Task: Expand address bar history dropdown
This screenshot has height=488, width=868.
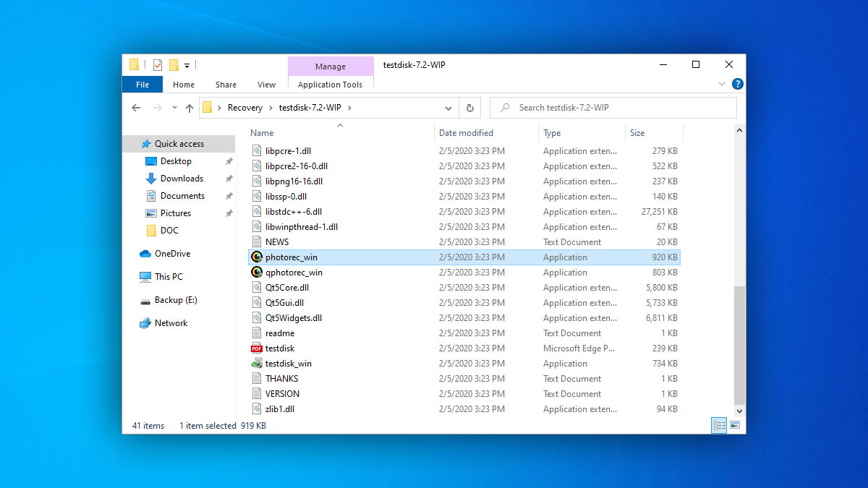Action: [x=448, y=108]
